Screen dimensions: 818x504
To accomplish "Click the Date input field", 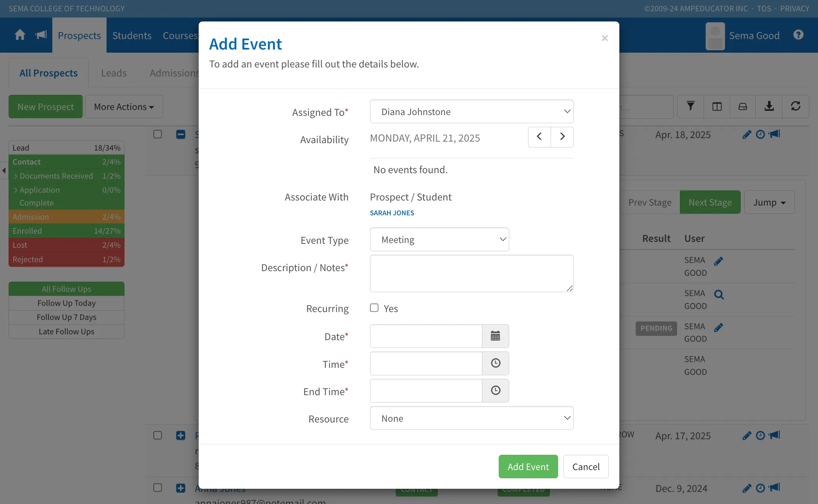I will pos(426,336).
